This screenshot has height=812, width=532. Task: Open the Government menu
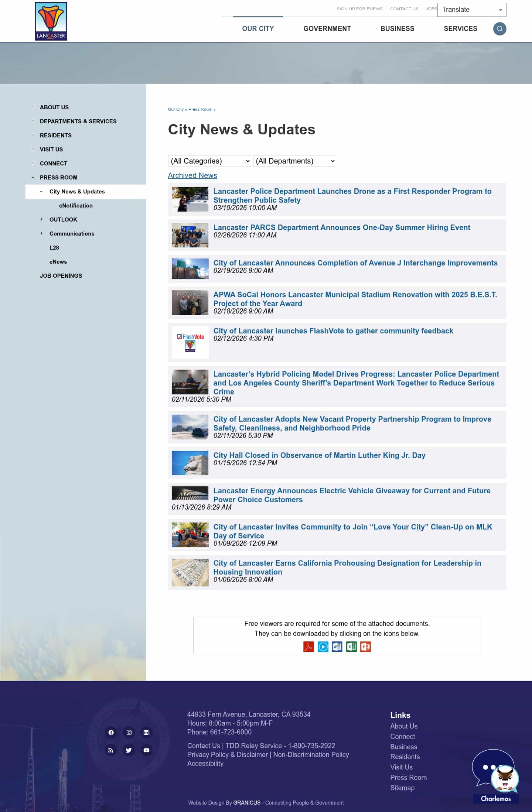(327, 29)
